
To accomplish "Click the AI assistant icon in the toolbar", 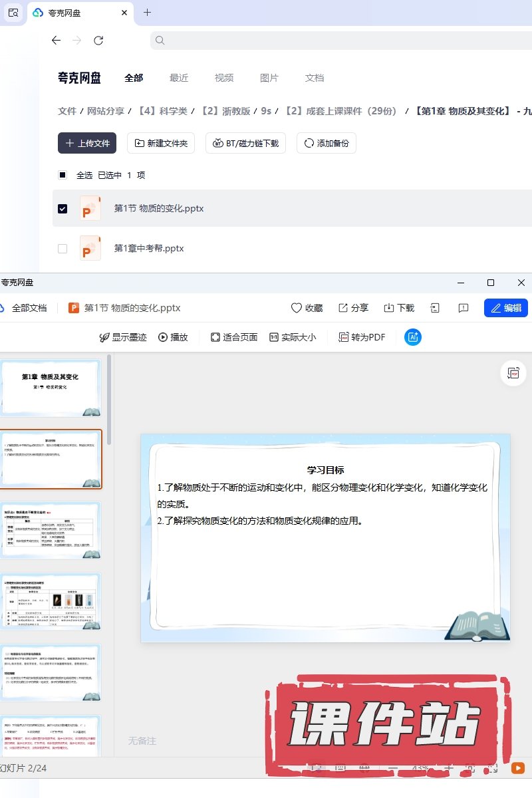I will (413, 337).
